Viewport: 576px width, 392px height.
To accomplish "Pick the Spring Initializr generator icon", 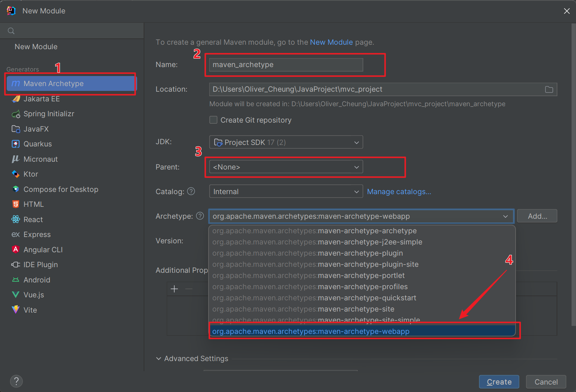I will [16, 114].
